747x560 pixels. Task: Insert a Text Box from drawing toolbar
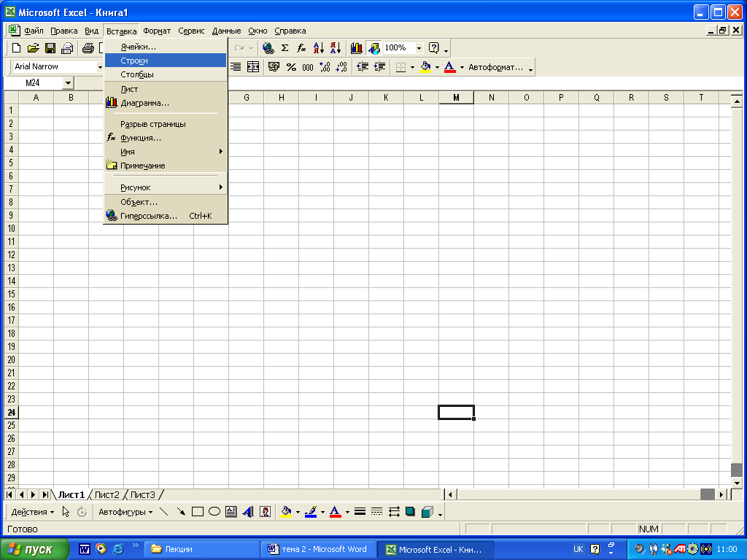tap(231, 513)
